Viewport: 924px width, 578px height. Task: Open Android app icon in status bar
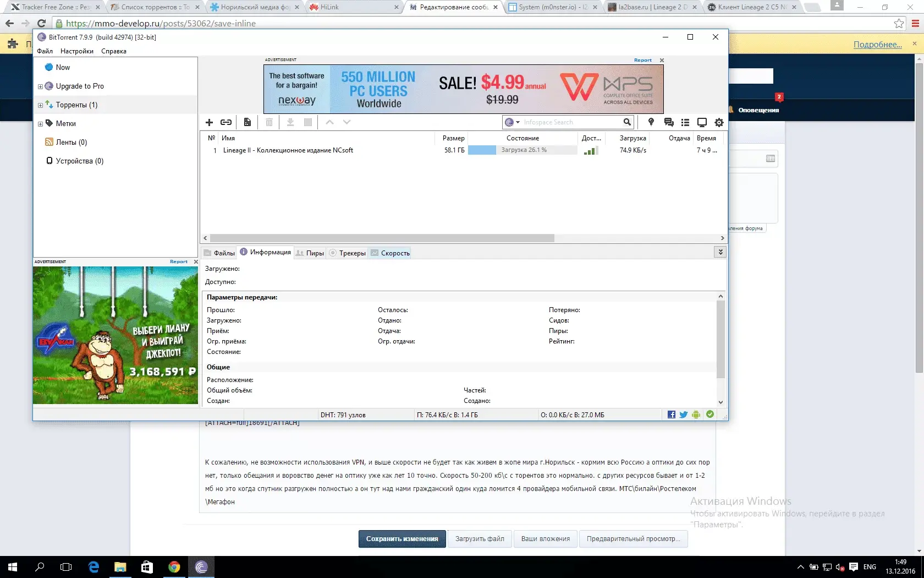pos(696,415)
